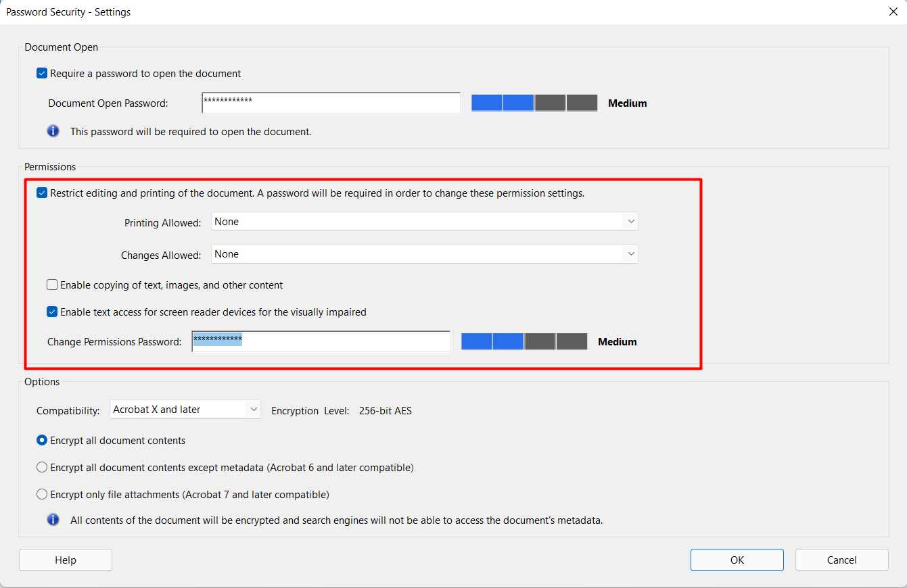Close the Password Security dialog
The image size is (907, 588).
click(893, 11)
